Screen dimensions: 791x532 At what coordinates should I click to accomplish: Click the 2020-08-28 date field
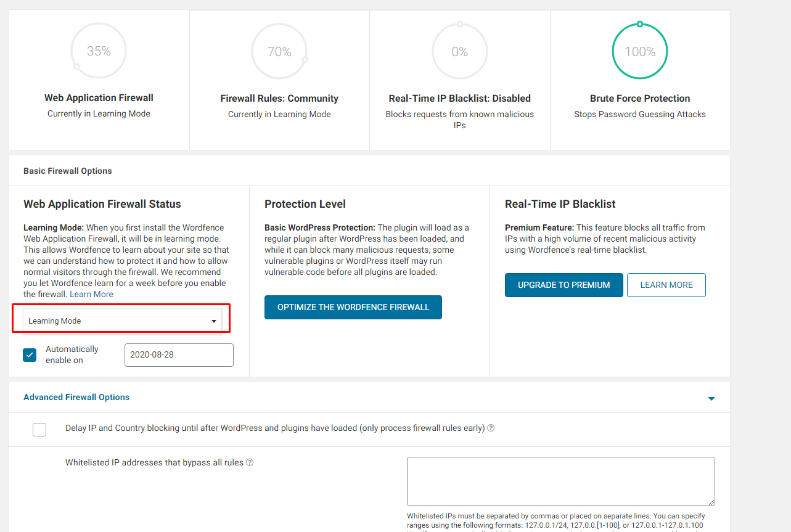coord(179,355)
